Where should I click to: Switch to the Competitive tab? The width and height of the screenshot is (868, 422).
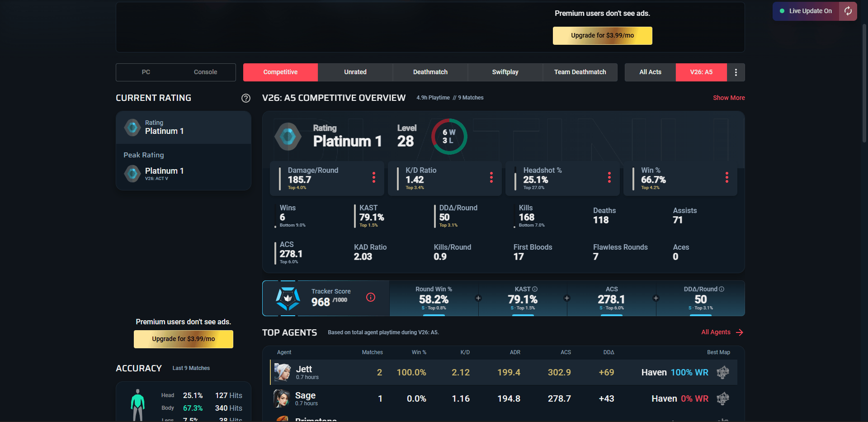pyautogui.click(x=280, y=72)
